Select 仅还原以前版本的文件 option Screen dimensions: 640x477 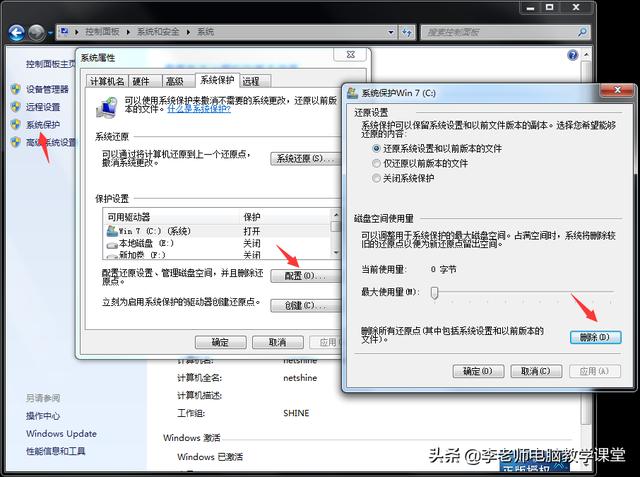click(x=376, y=163)
